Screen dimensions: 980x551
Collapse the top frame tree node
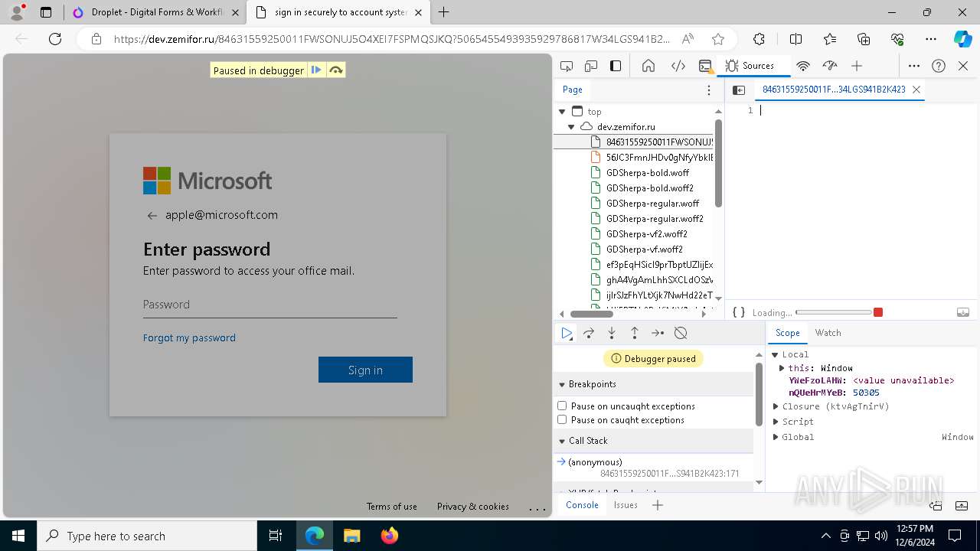tap(562, 112)
